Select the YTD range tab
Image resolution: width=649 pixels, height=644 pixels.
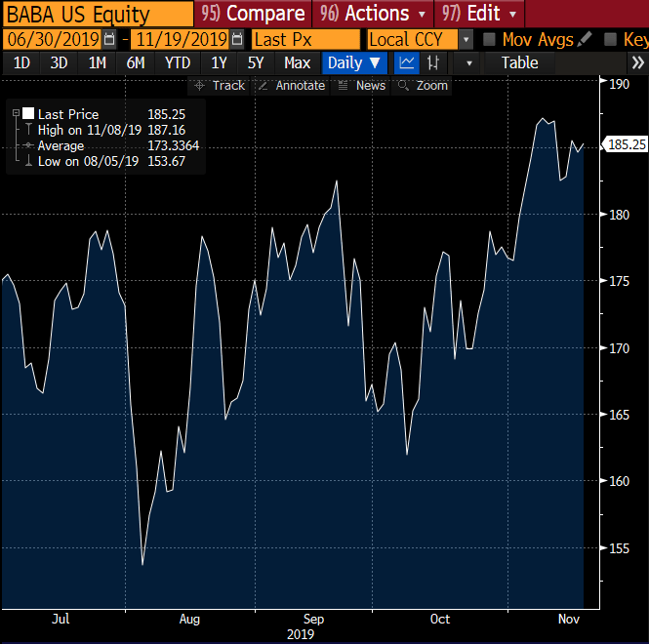point(178,62)
